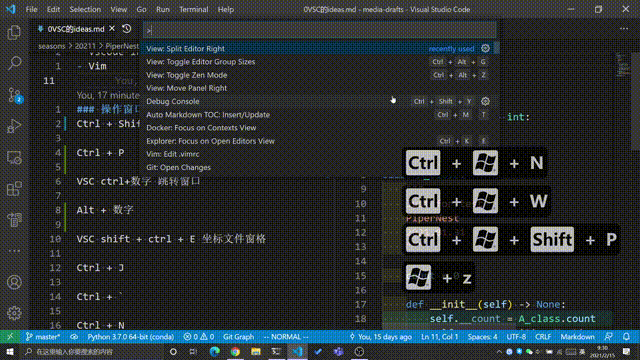Run Auto Markdown TOC: Insert/Update command
Viewport: 640px width, 360px height.
pos(319,114)
